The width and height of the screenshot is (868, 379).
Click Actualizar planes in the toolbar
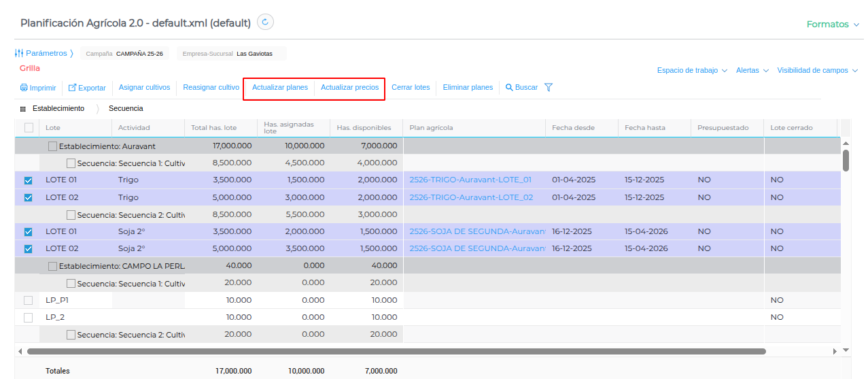coord(280,88)
